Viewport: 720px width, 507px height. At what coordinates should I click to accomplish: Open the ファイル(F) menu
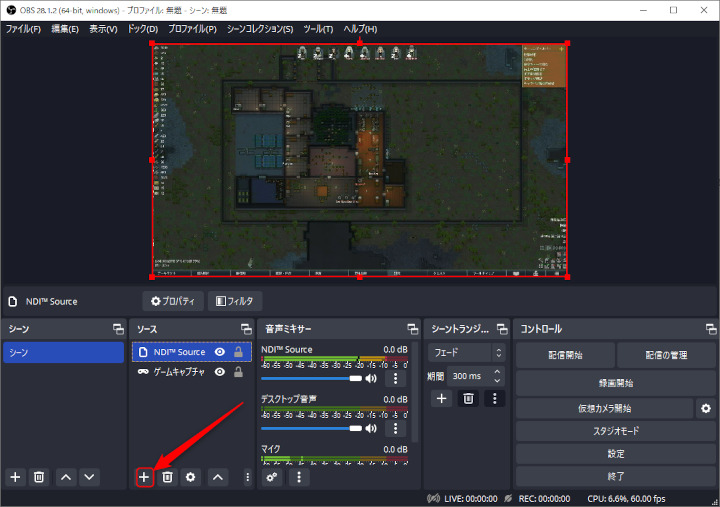(23, 29)
